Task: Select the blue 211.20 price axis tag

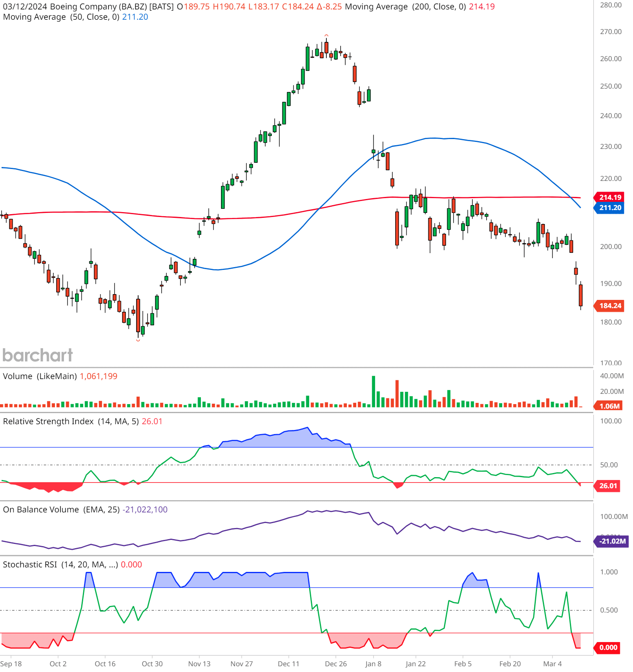Action: [610, 208]
